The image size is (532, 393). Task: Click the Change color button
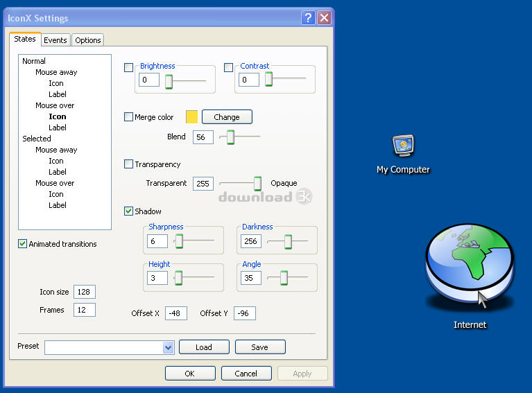[226, 117]
